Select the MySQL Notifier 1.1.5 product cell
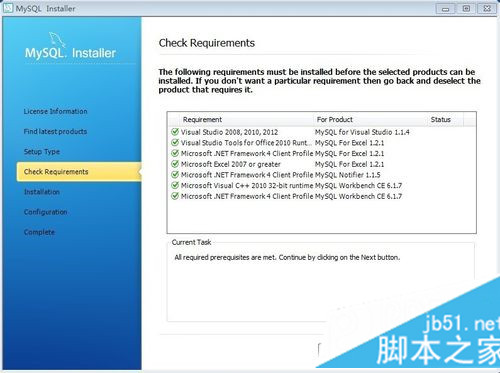The image size is (500, 373). point(348,175)
